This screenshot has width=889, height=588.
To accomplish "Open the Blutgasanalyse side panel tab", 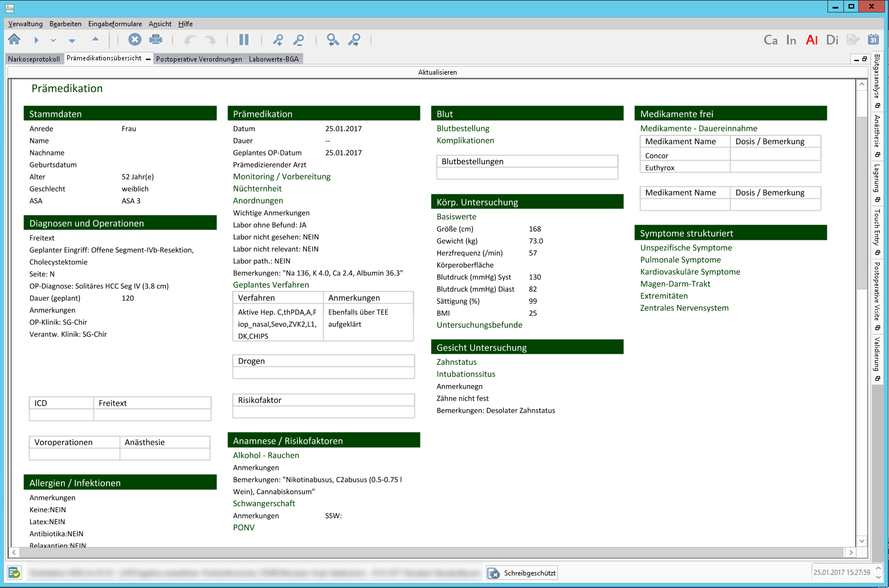I will (877, 77).
